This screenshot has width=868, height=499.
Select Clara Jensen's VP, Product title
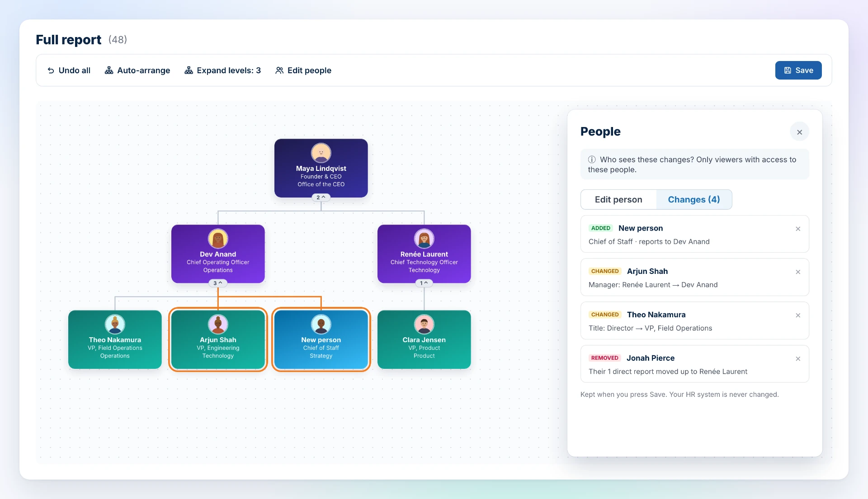point(424,348)
